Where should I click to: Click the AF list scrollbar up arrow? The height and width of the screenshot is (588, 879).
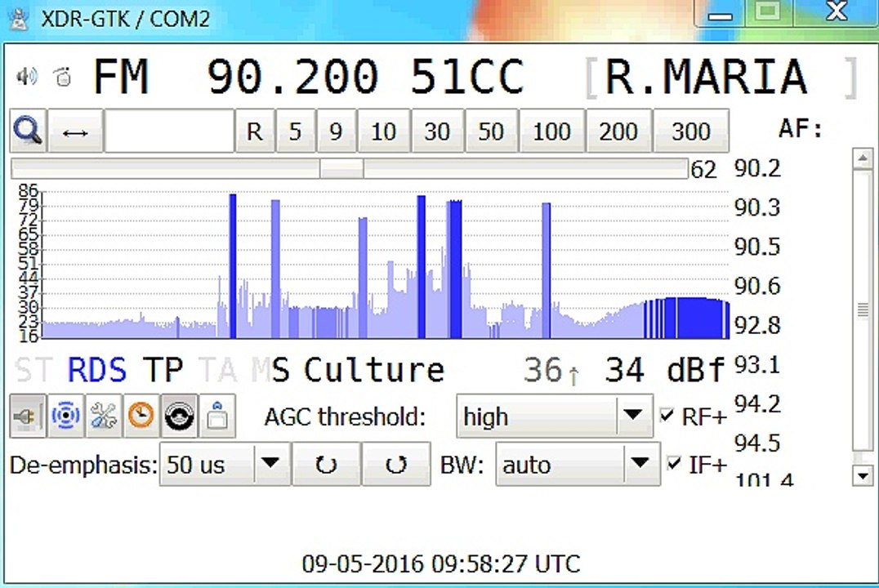(x=862, y=158)
